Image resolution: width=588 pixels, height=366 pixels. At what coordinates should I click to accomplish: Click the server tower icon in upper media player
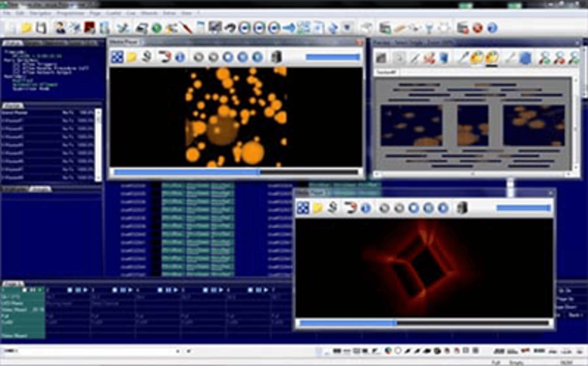click(276, 57)
